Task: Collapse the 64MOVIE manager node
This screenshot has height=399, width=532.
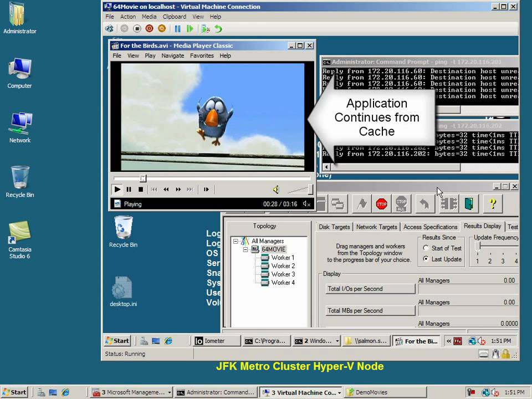Action: (x=245, y=250)
